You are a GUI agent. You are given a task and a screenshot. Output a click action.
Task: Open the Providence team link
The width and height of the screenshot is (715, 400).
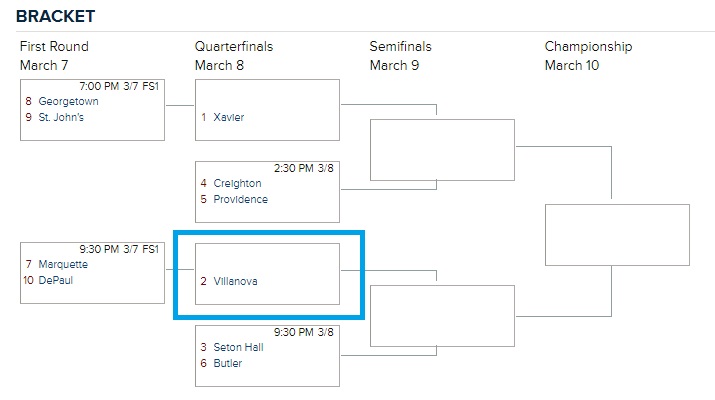click(x=240, y=199)
